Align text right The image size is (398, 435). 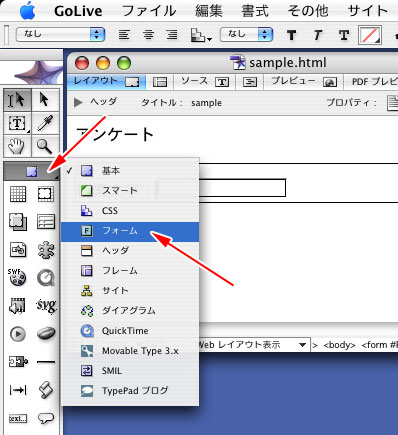pos(172,35)
